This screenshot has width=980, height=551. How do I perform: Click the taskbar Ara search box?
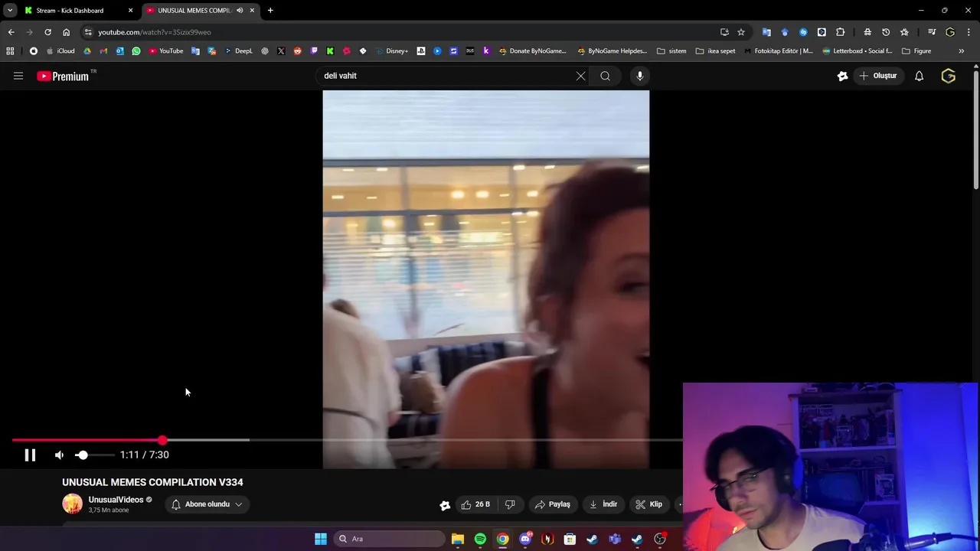388,539
